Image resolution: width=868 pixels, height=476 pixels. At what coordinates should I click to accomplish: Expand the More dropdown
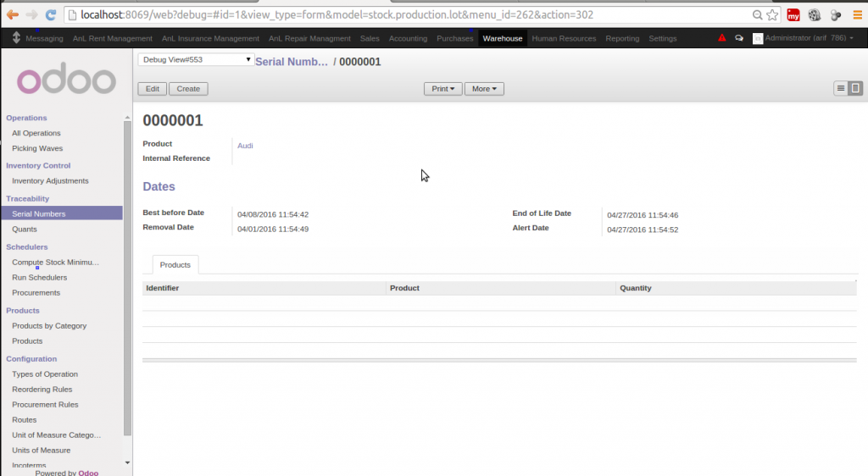coord(484,88)
